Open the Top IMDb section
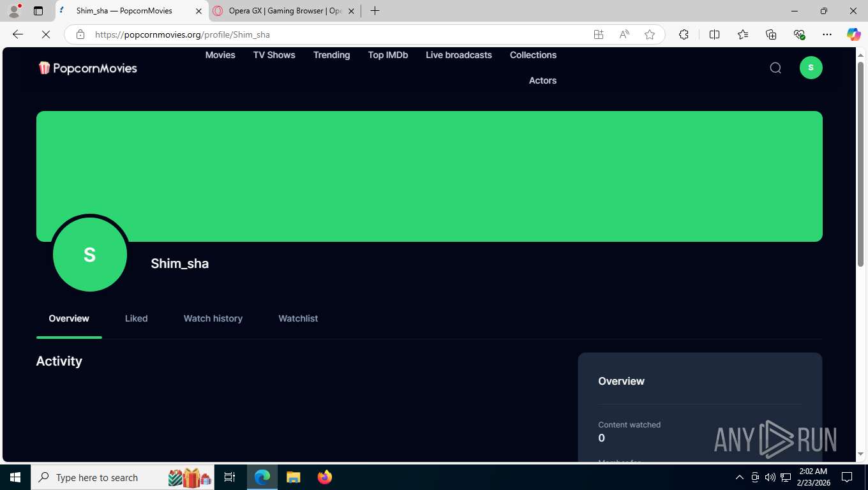Image resolution: width=868 pixels, height=490 pixels. [x=388, y=55]
